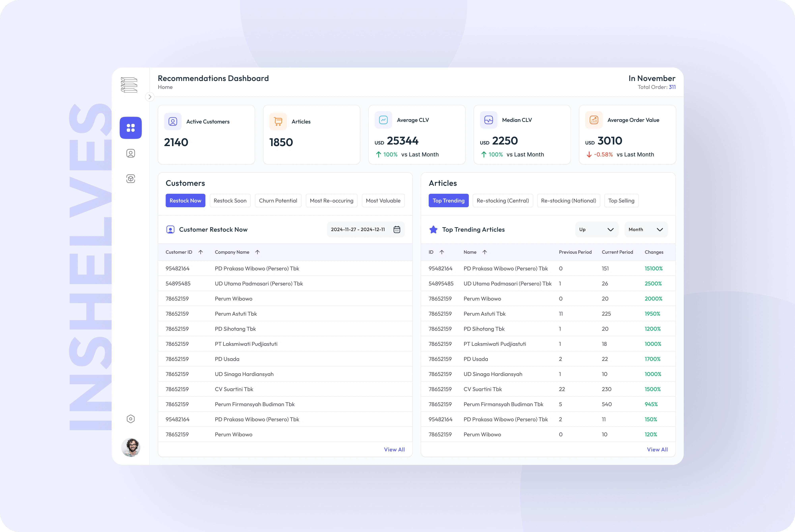Viewport: 795px width, 532px height.
Task: Click the calendar icon in date range
Action: 397,230
